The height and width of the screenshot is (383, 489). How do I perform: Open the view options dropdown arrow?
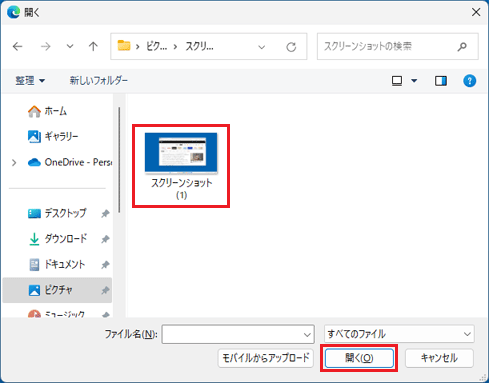click(x=414, y=81)
